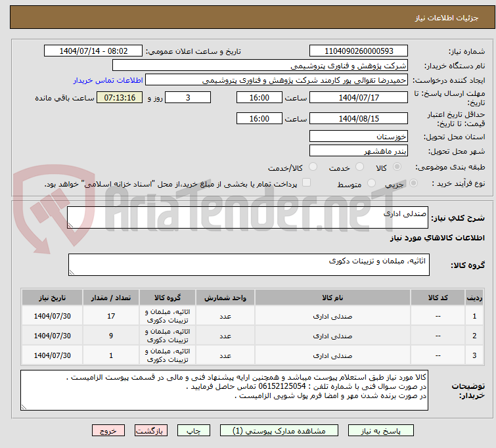Open مشاهده مدارک پیوستی (1) button
The image size is (496, 448).
pos(279,431)
